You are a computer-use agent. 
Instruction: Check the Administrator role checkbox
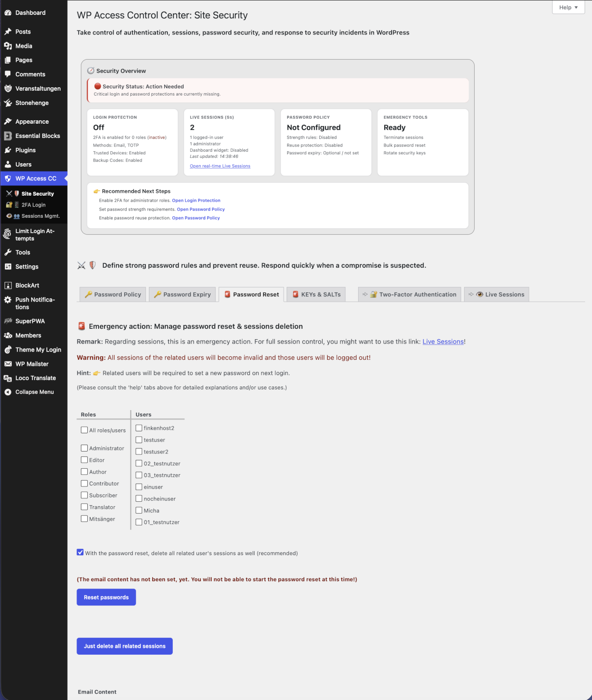click(84, 448)
